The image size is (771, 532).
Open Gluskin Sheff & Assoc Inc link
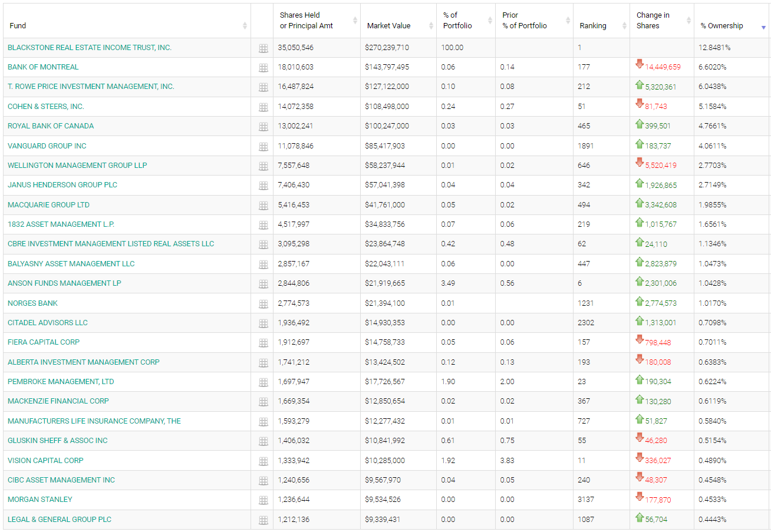point(58,441)
